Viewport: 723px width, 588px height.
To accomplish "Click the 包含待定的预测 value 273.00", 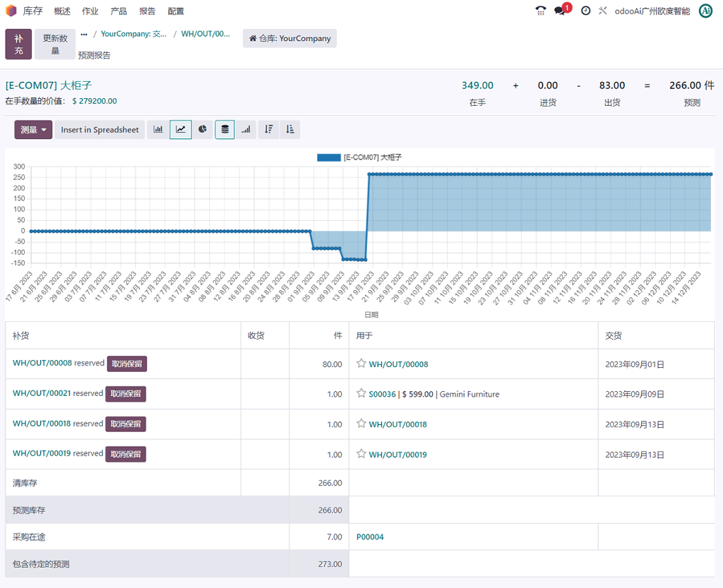I will click(x=330, y=564).
